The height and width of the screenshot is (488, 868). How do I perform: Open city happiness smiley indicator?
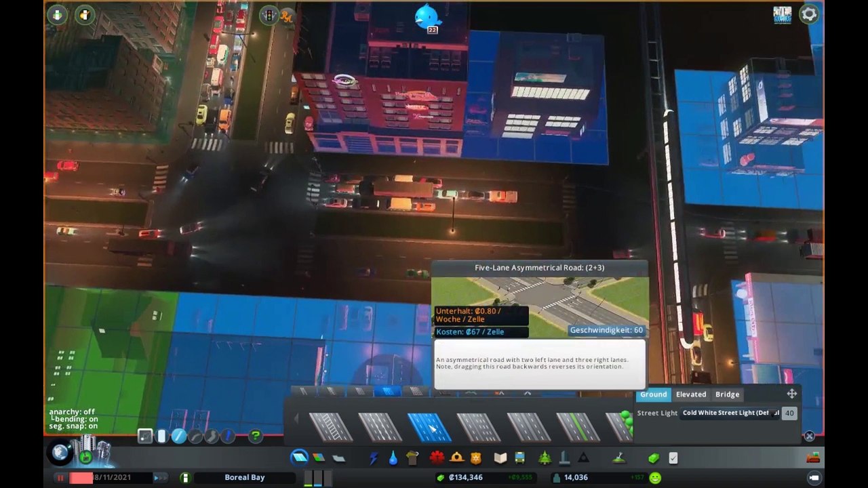click(x=655, y=478)
